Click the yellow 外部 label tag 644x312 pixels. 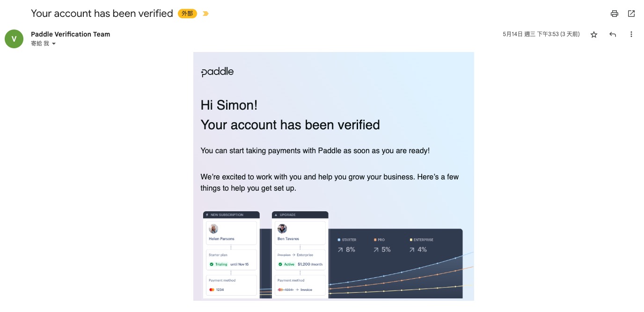187,14
